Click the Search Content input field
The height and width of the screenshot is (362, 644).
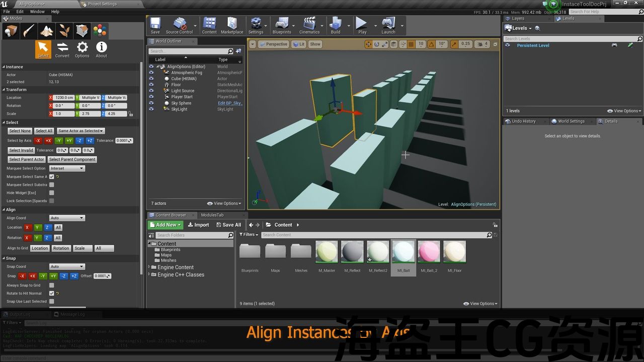tap(373, 235)
